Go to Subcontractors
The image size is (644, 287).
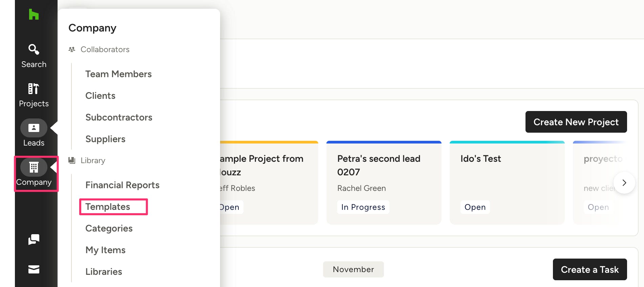pyautogui.click(x=119, y=117)
